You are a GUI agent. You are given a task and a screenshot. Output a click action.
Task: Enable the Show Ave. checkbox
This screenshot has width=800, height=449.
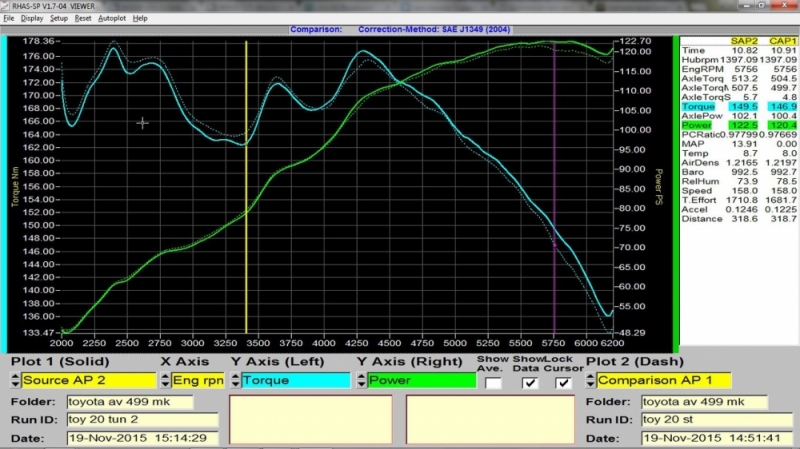tap(492, 382)
